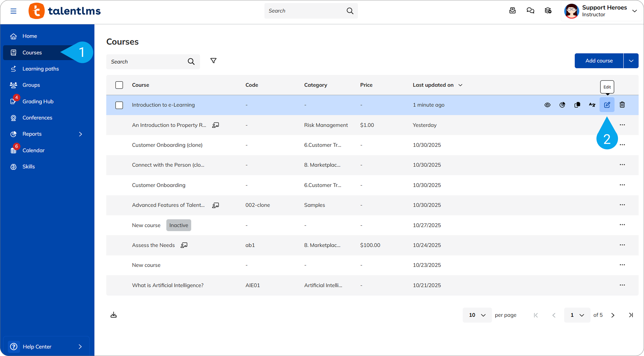
Task: Open the 10 per page dropdown
Action: (x=477, y=315)
